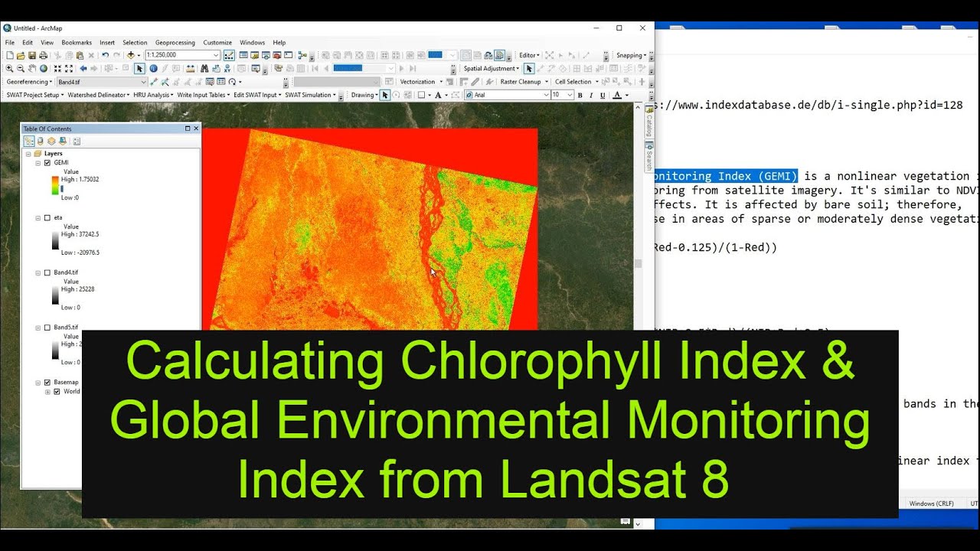Open the Search side tab
This screenshot has width=980, height=551.
pyautogui.click(x=649, y=157)
